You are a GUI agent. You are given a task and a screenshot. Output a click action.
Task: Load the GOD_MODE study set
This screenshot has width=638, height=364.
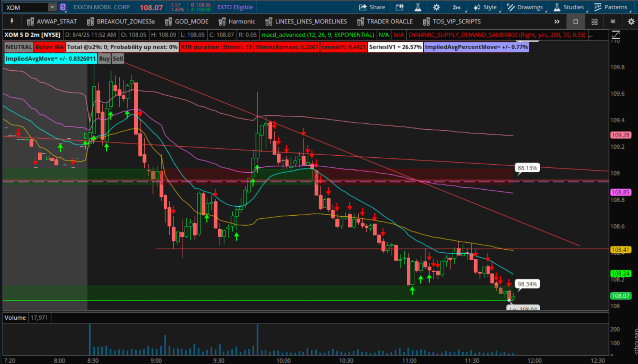(x=187, y=21)
